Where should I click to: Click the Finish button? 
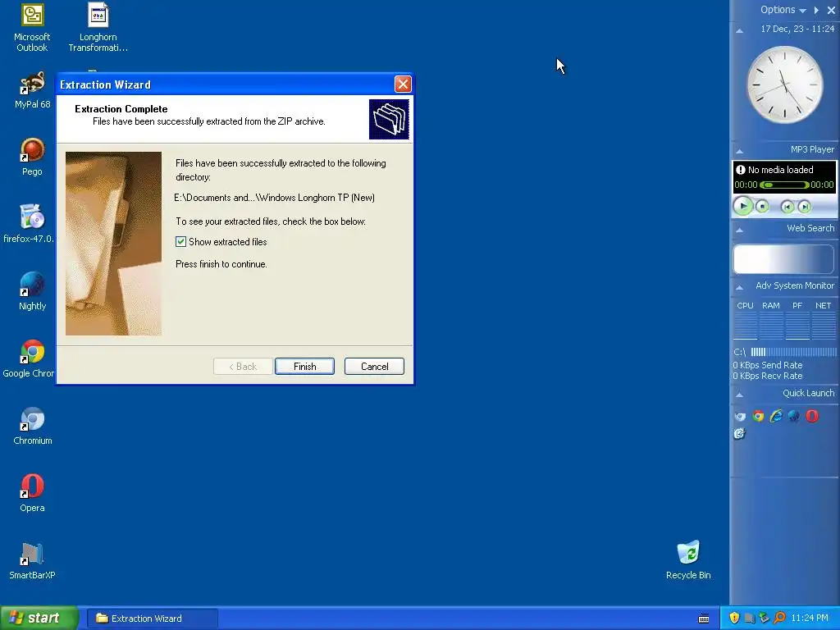coord(304,367)
